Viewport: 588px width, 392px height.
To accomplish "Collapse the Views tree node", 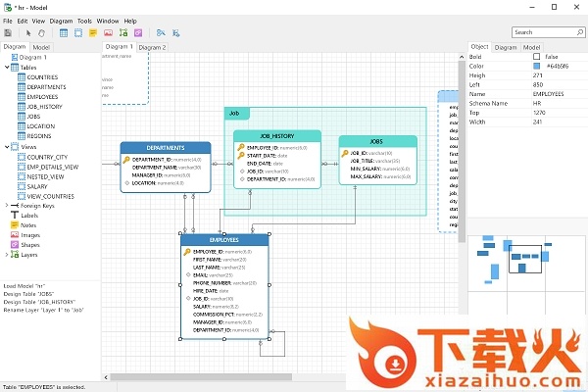I will click(7, 147).
